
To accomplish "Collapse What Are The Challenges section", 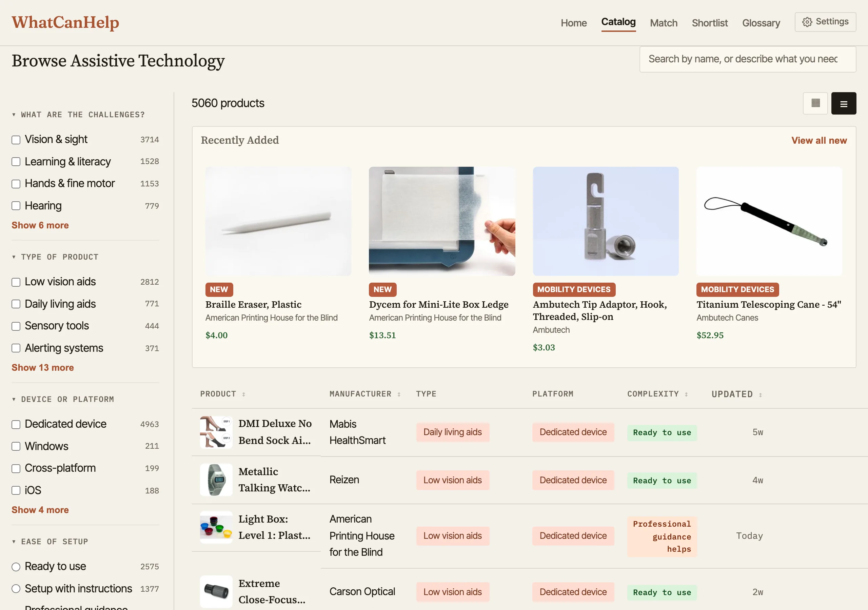I will (x=78, y=115).
